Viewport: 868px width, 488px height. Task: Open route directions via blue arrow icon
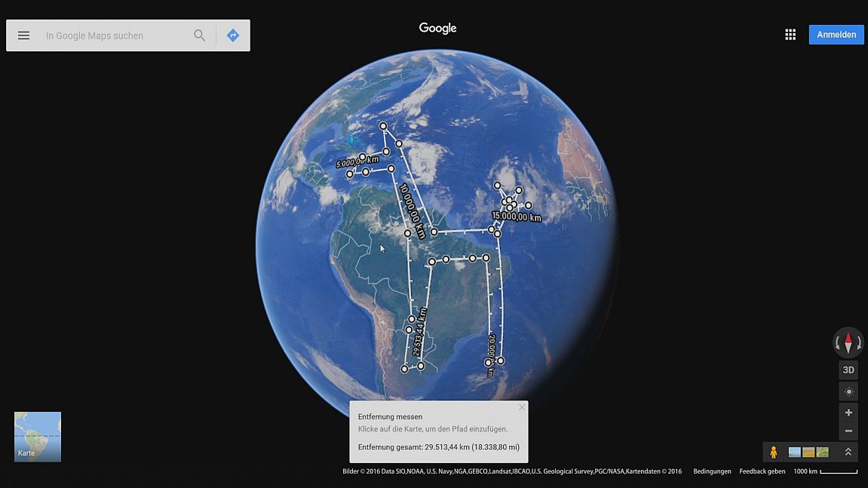pos(233,35)
